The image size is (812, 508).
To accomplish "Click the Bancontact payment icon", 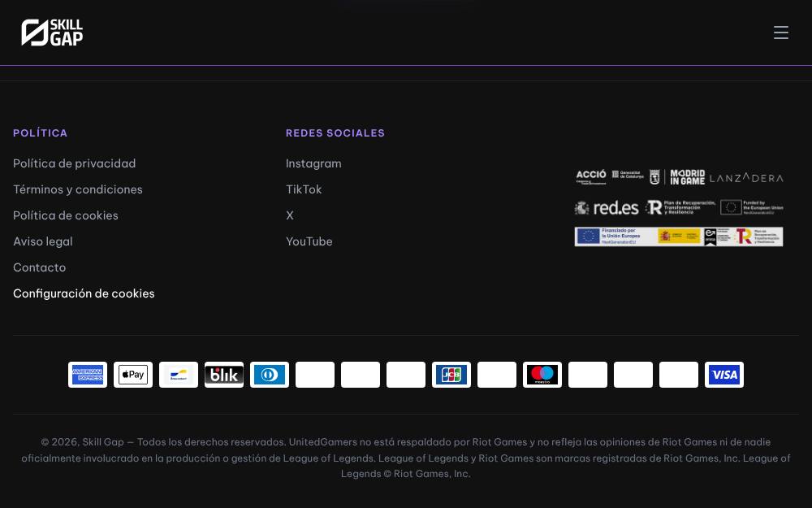I will [x=179, y=374].
